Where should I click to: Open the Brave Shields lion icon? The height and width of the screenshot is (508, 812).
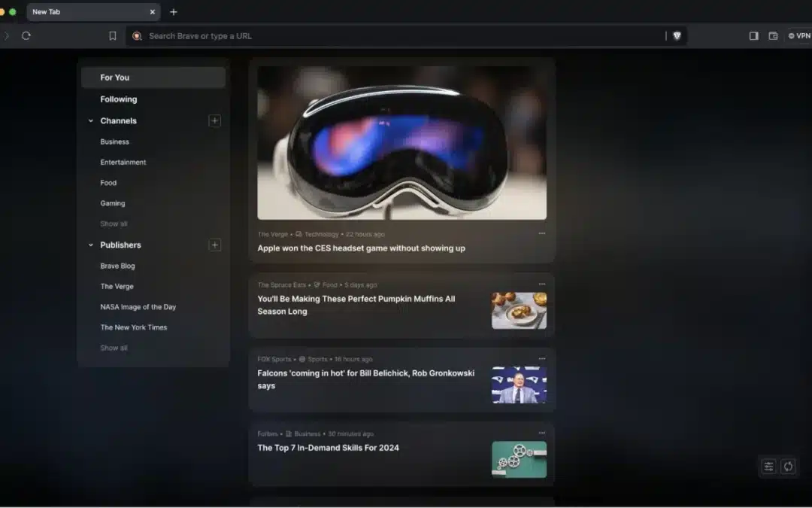pos(677,36)
